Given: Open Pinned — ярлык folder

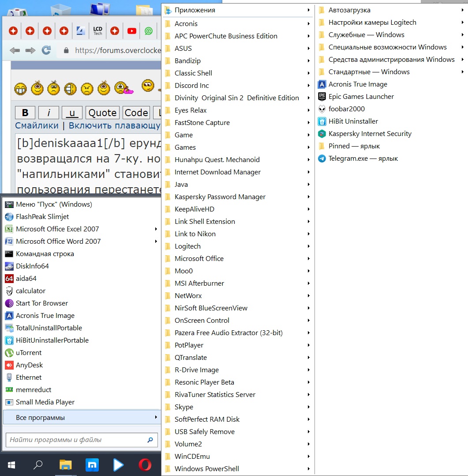Looking at the screenshot, I should [x=391, y=146].
